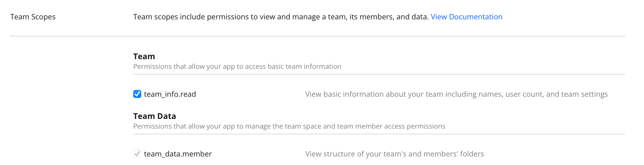The image size is (644, 165).
Task: Select the Team Scopes section label
Action: coord(33,17)
